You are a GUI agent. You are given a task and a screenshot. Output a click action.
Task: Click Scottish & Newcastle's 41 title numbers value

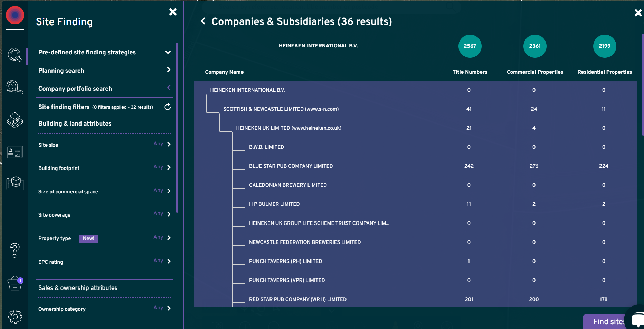click(x=469, y=109)
